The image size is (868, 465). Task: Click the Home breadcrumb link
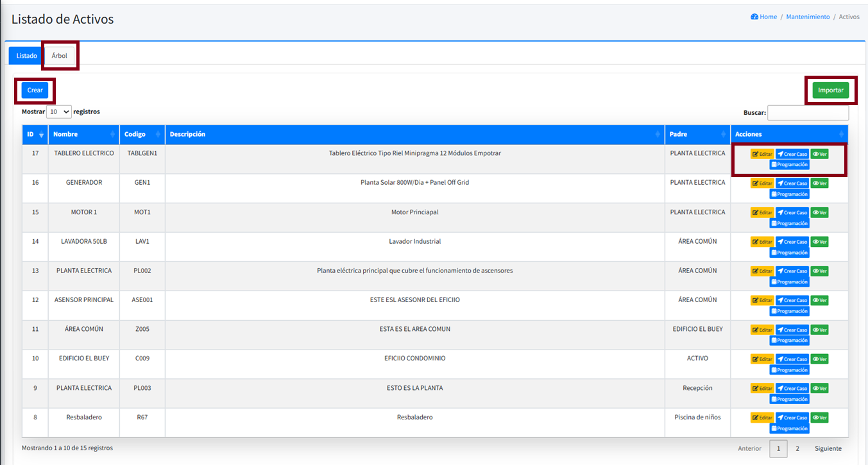(x=763, y=17)
